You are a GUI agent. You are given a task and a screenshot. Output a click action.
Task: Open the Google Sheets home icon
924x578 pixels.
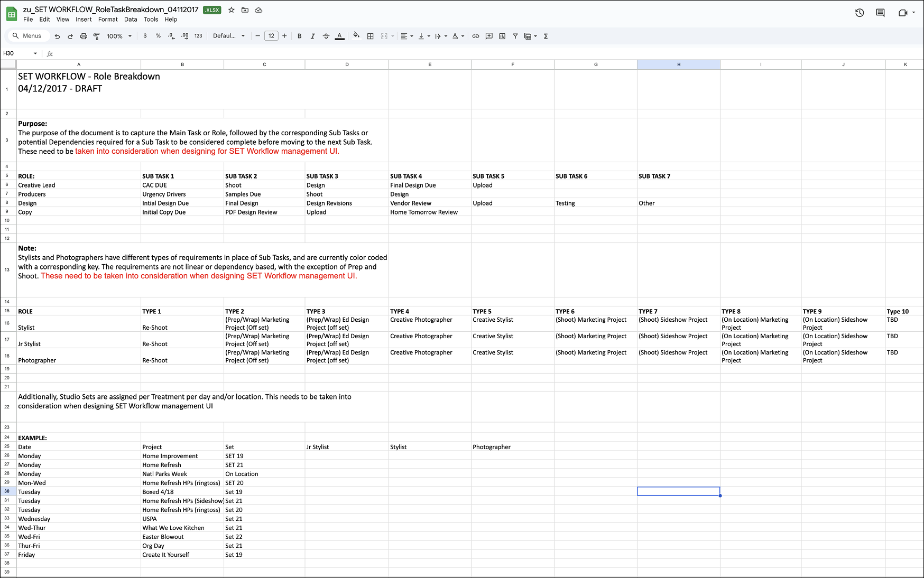click(x=11, y=14)
